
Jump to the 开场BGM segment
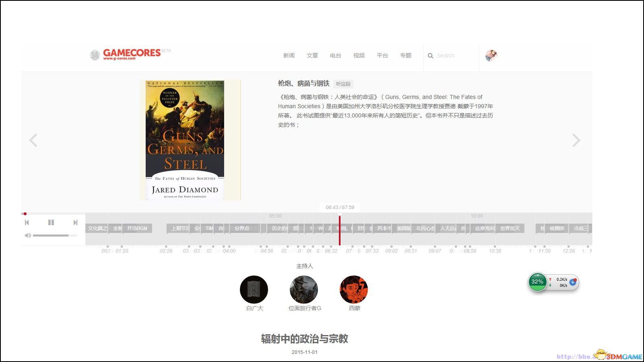(x=137, y=228)
